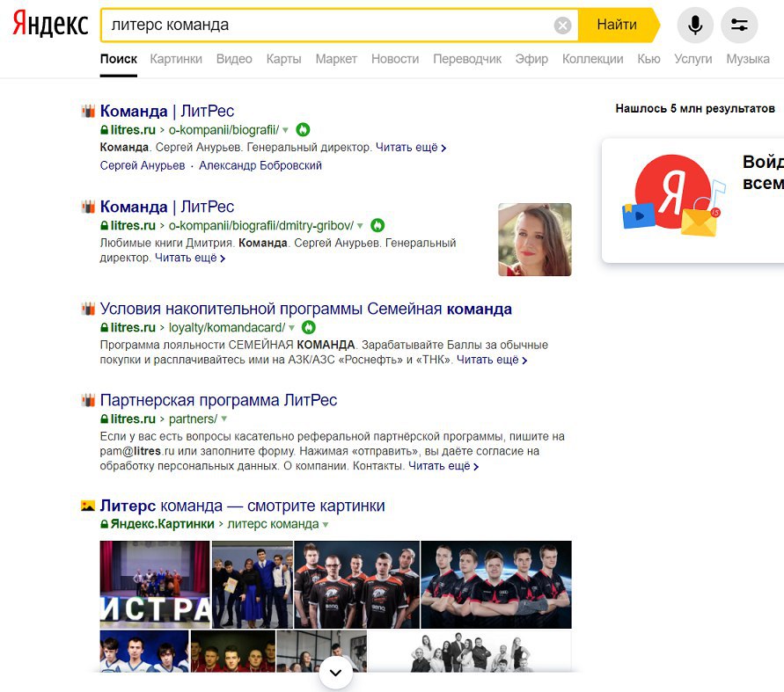Click Читать ещё in Любимые книги Дмитрия snippet
Screen dimensions: 784x692
click(x=190, y=258)
